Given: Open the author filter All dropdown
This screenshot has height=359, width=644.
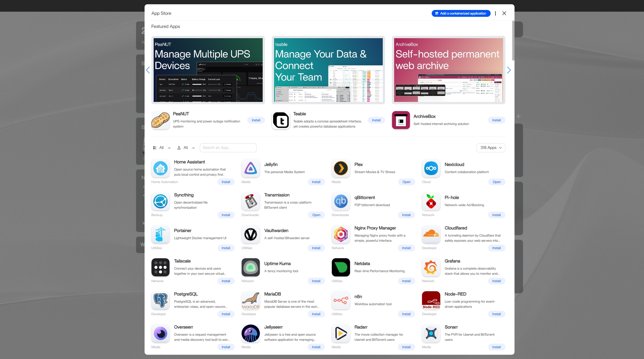Looking at the screenshot, I should tap(186, 148).
